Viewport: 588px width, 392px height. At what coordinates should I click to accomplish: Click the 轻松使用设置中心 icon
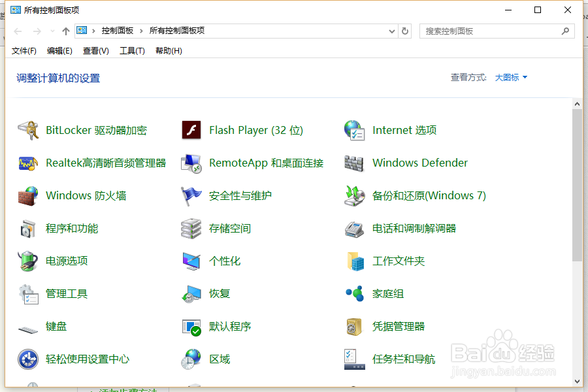tap(28, 359)
